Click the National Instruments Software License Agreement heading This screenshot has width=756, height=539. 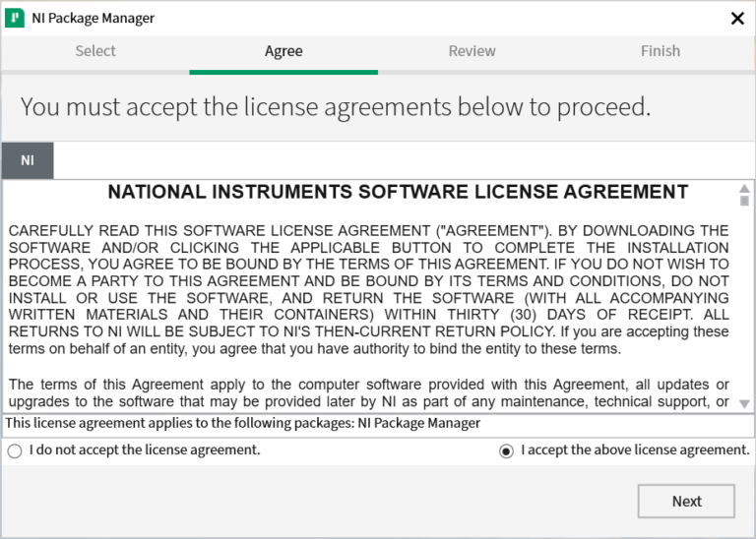(x=398, y=192)
